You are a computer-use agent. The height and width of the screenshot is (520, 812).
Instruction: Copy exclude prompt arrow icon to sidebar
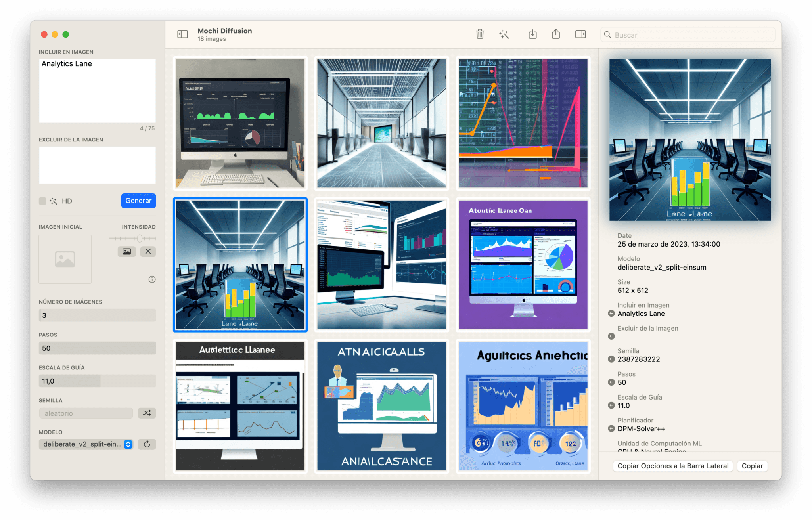611,336
